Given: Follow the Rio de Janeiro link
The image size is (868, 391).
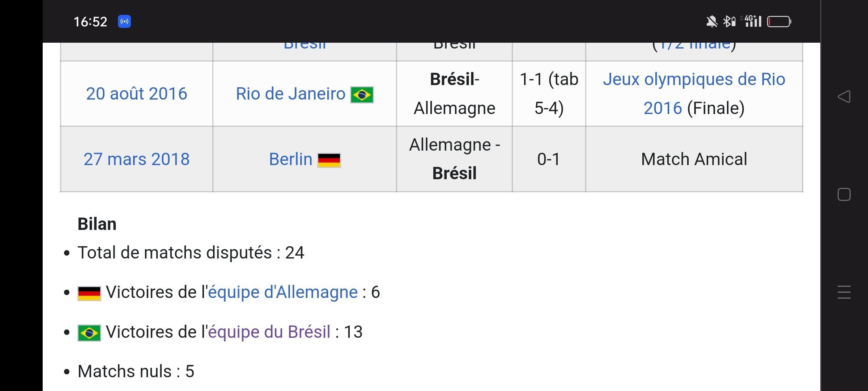Looking at the screenshot, I should (x=290, y=94).
